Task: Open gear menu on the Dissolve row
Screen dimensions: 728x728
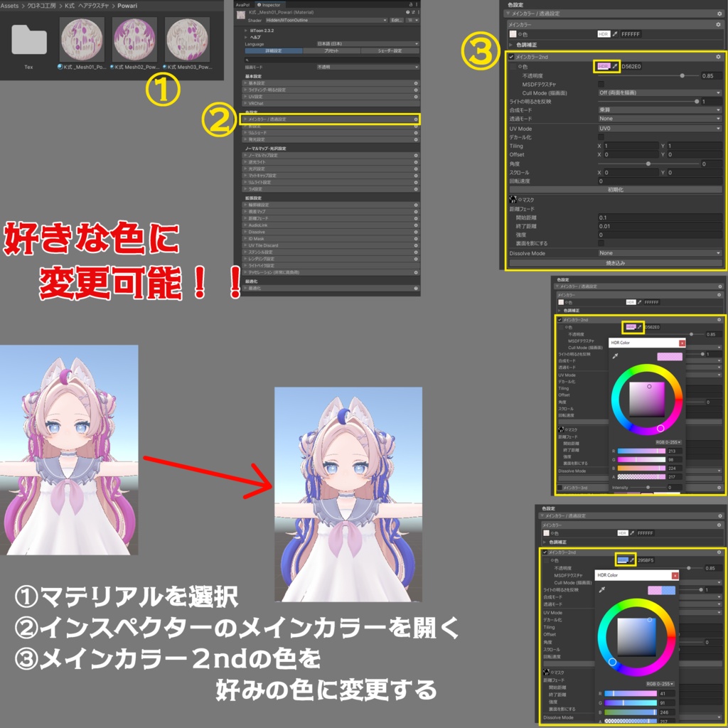Action: tap(416, 232)
